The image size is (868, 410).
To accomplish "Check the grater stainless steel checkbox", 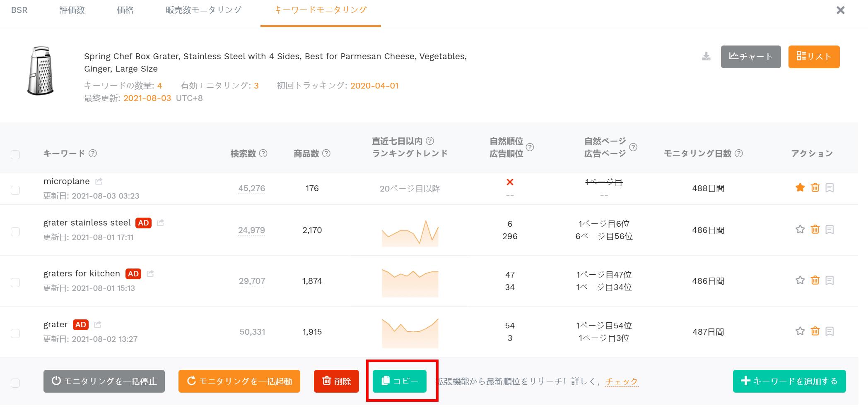I will 15,232.
